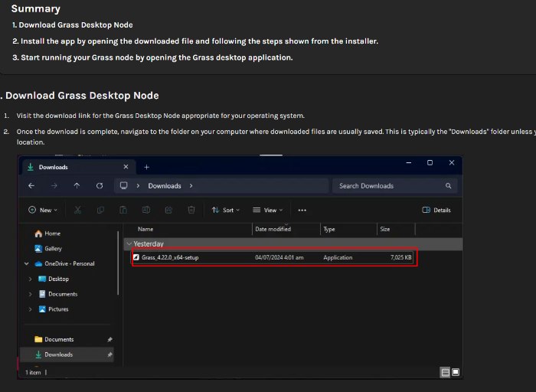Image resolution: width=536 pixels, height=392 pixels.
Task: Click the Back arrow in File Explorer
Action: (31, 185)
